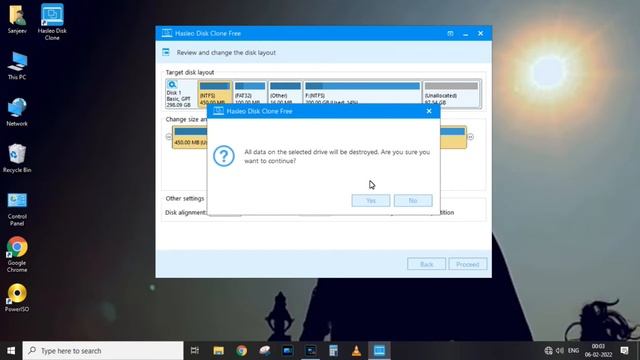
Task: Open Network desktop icon
Action: pyautogui.click(x=17, y=112)
